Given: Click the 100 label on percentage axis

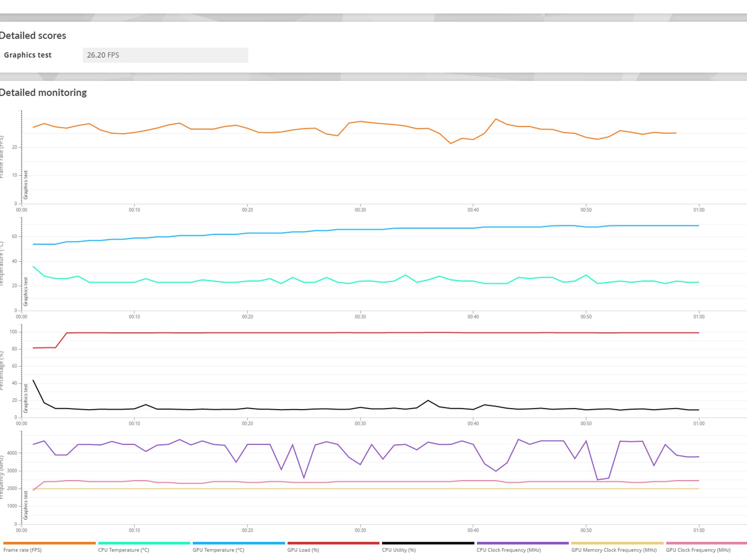Looking at the screenshot, I should coord(13,332).
